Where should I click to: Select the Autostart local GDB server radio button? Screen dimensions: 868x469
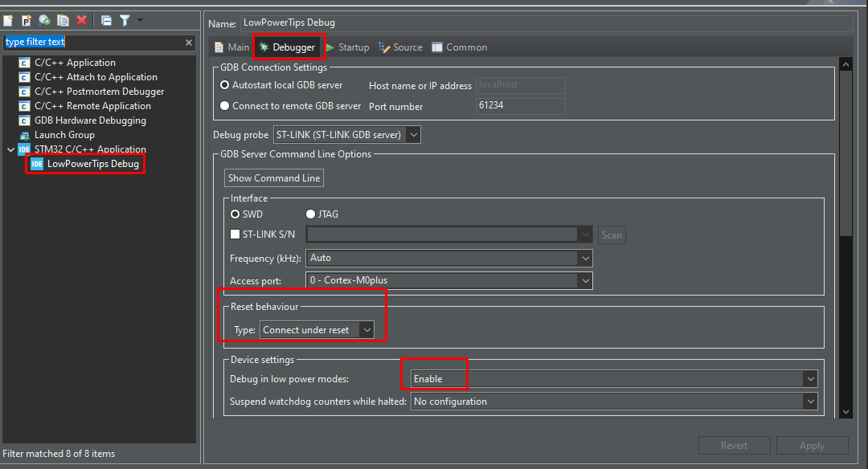pyautogui.click(x=223, y=84)
